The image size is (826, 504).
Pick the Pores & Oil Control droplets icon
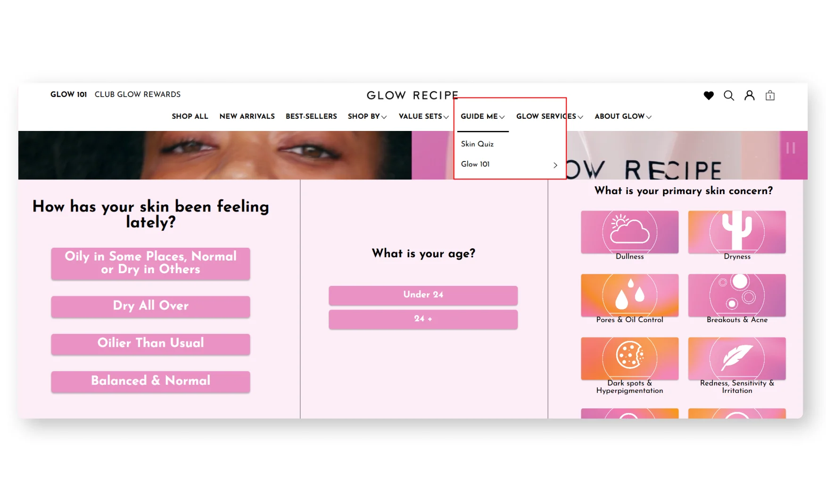[629, 295]
